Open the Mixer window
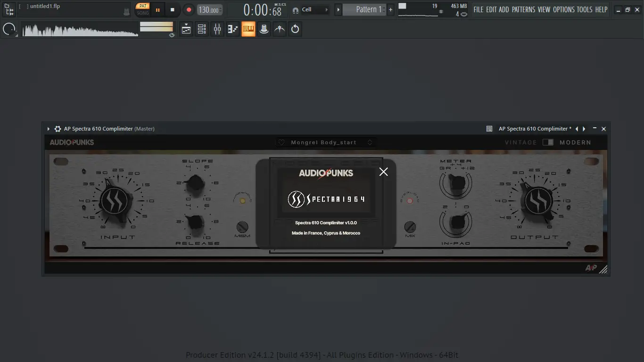 click(217, 29)
